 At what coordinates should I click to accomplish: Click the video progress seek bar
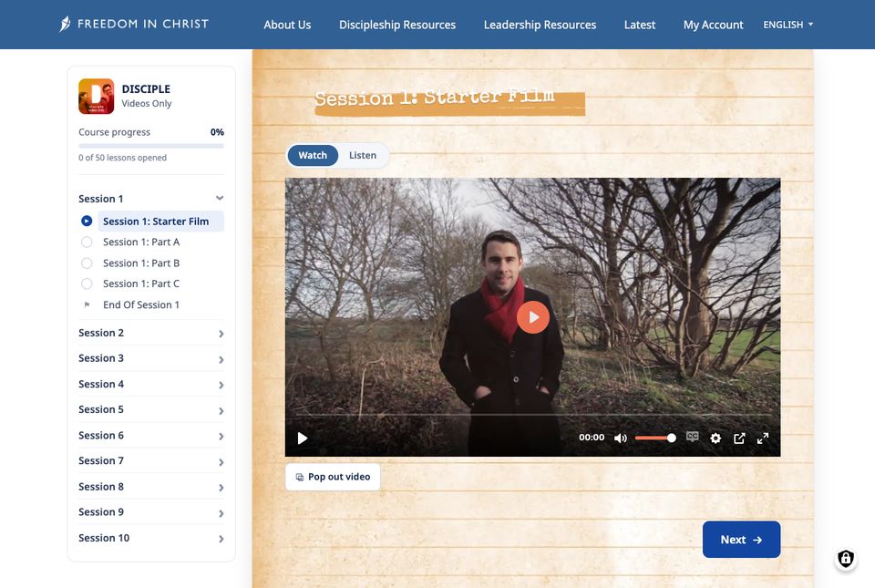(532, 415)
